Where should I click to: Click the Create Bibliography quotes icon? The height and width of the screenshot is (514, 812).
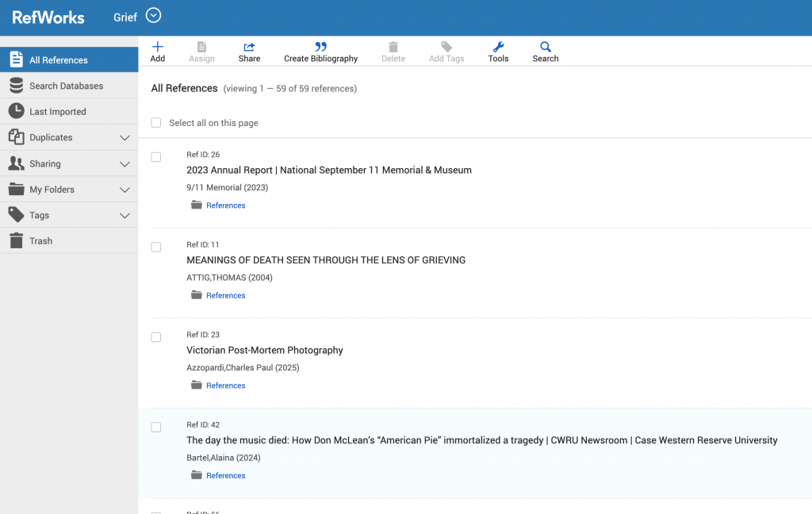(320, 48)
